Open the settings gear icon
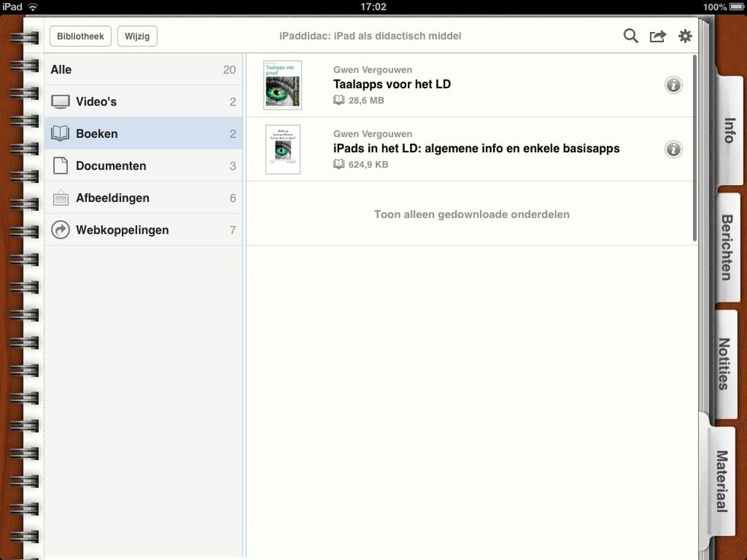The image size is (747, 560). coord(685,36)
